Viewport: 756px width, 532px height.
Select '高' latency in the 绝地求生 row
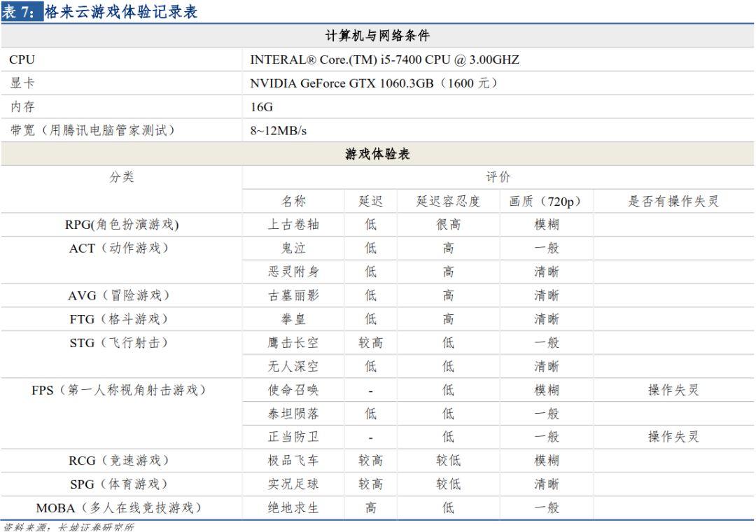point(370,507)
